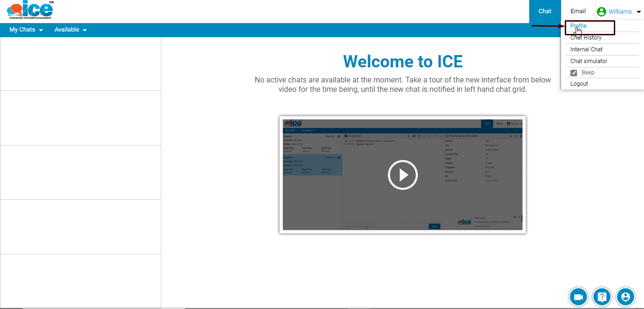Click Logout in the user menu
This screenshot has width=644, height=309.
[579, 84]
